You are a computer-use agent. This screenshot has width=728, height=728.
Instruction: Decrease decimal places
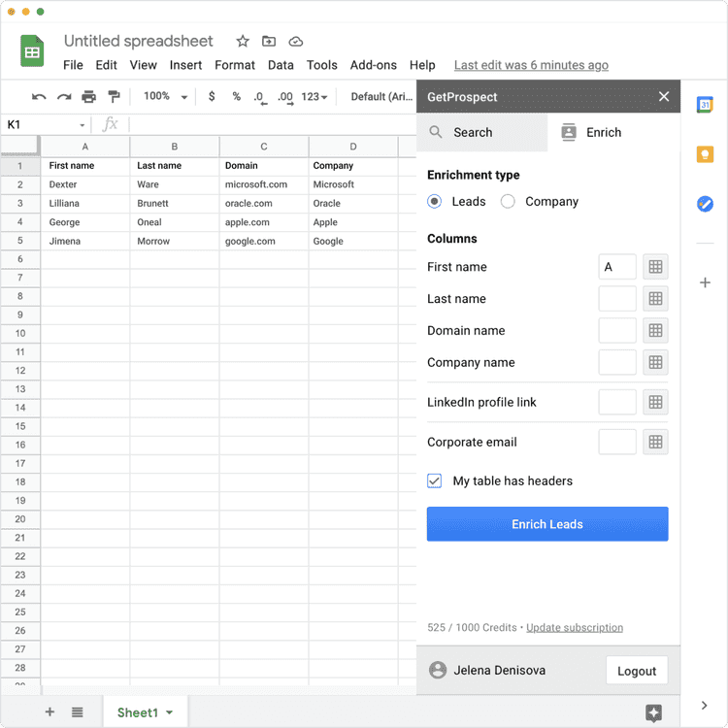tap(260, 97)
